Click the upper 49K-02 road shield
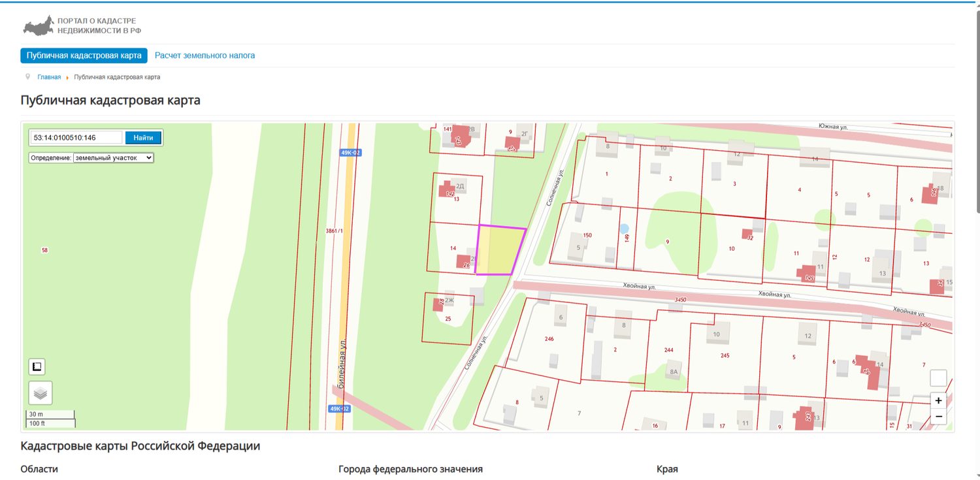 [x=350, y=153]
